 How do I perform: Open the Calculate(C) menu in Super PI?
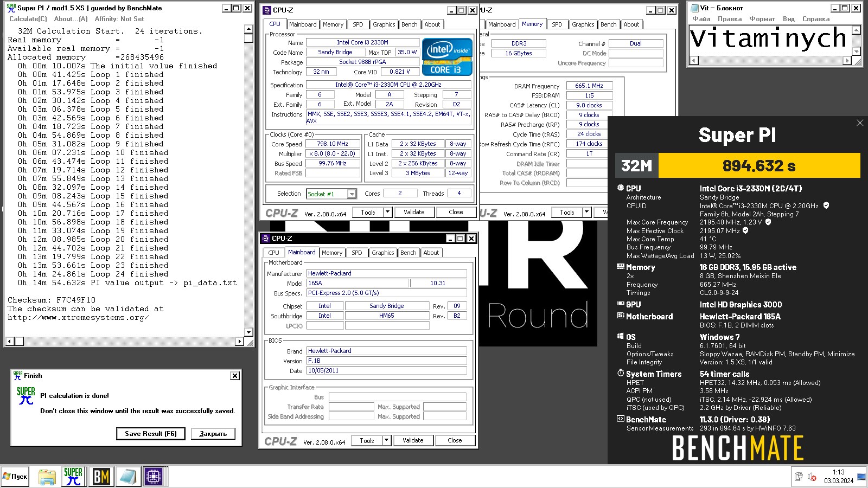pyautogui.click(x=28, y=18)
